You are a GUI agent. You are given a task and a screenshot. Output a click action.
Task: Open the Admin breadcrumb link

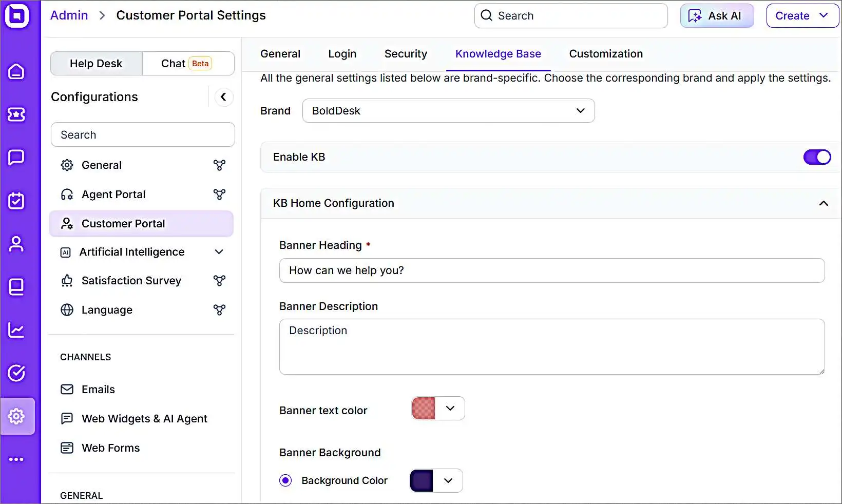coord(68,15)
